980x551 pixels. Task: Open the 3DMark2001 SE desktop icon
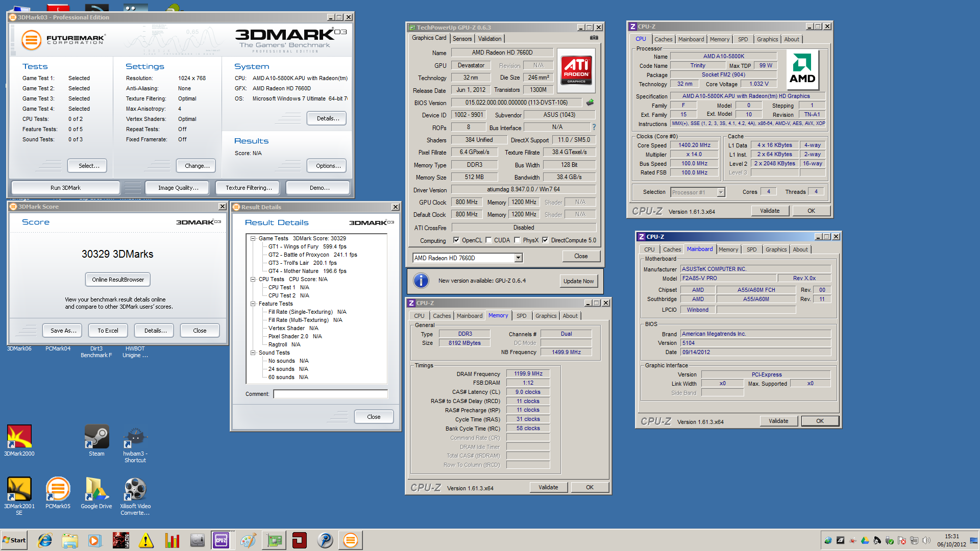[19, 496]
